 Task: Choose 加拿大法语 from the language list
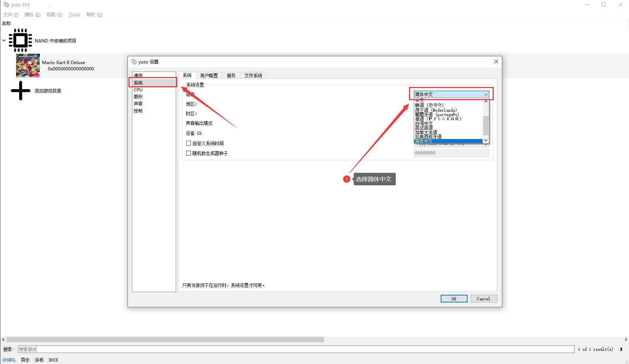[448, 132]
